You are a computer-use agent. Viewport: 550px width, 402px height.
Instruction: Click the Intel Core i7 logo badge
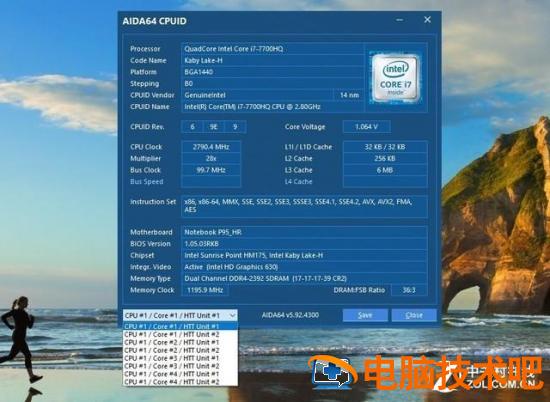(396, 78)
